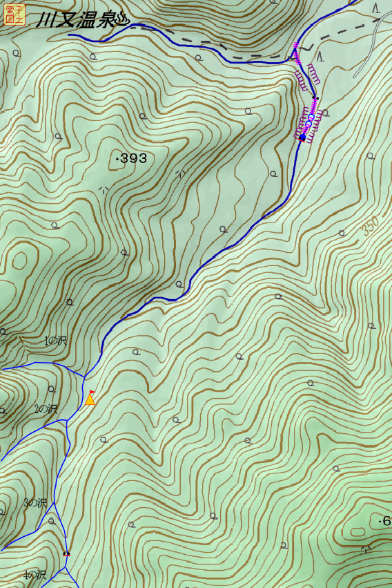Image resolution: width=392 pixels, height=588 pixels.
Task: Click the 350 contour elevation label
Action: 371,226
